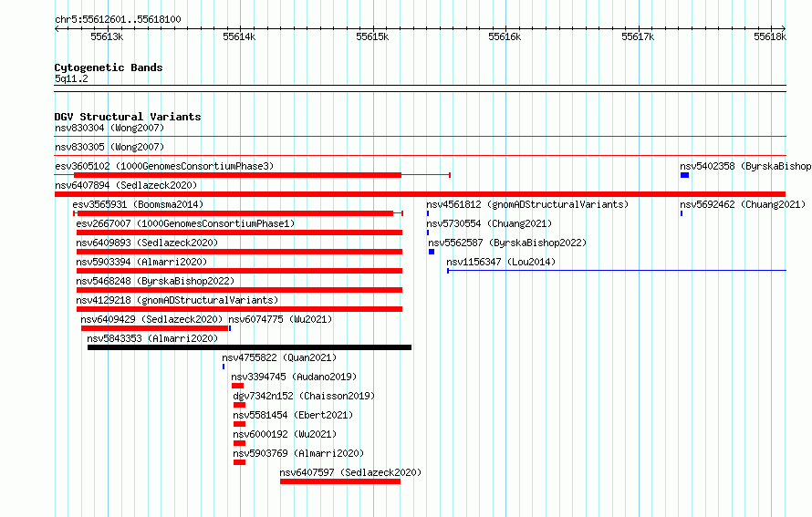The height and width of the screenshot is (517, 812).
Task: Click the red bar of nsv4129218
Action: pos(239,309)
